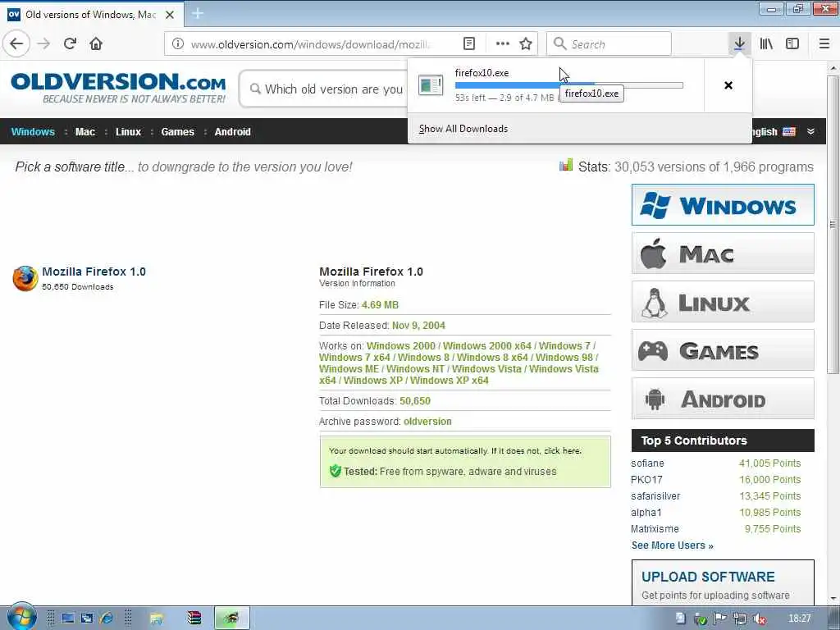Viewport: 840px width, 630px height.
Task: Open the Action Center flag tray icon
Action: tap(720, 619)
